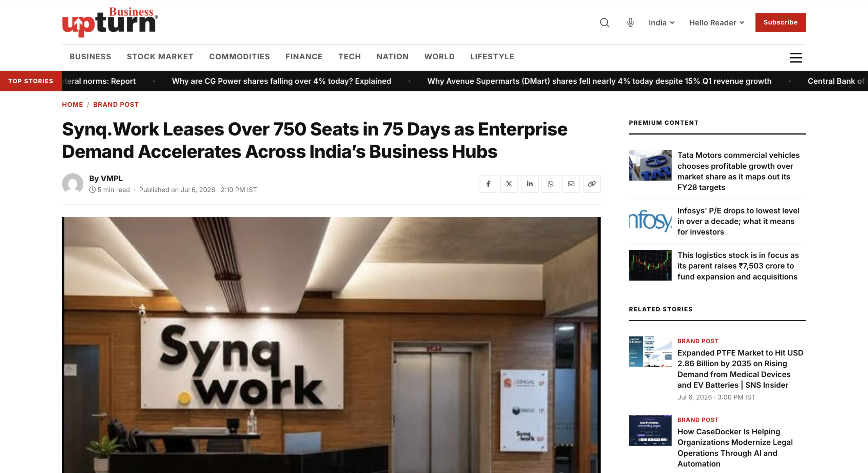Share the article on X
The height and width of the screenshot is (473, 868).
point(509,184)
